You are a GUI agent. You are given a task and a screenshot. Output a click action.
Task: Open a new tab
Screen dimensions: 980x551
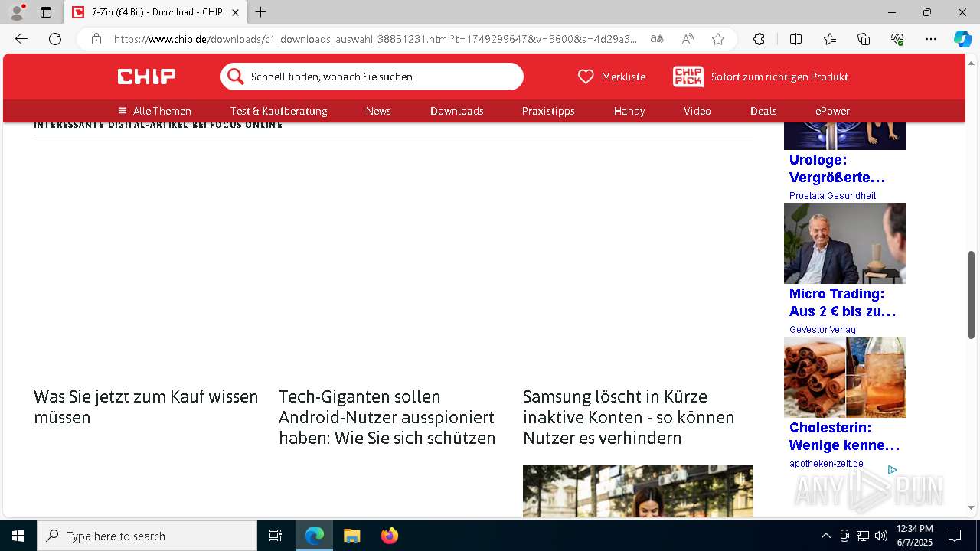(261, 12)
